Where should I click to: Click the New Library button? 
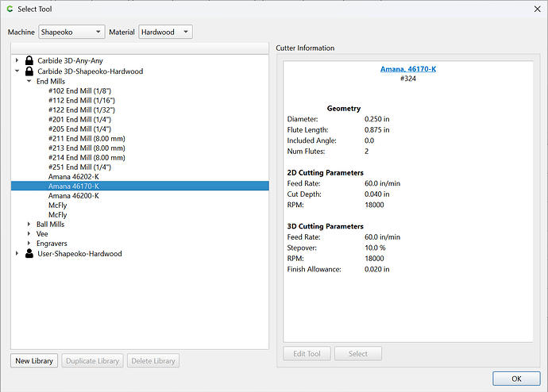[34, 360]
